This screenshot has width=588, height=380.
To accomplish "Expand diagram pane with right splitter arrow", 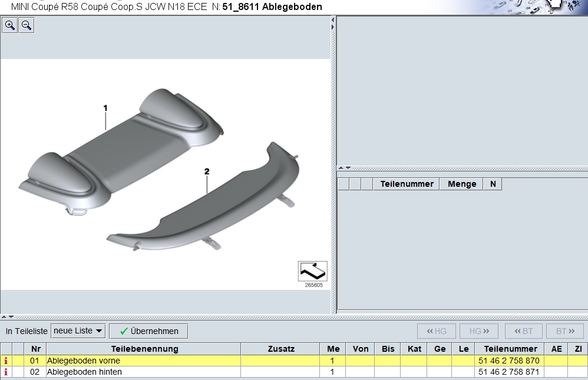I will (x=333, y=27).
